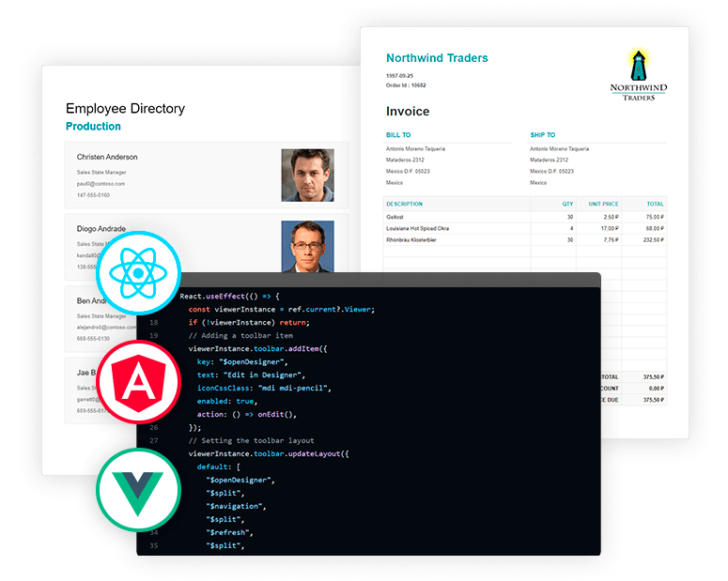Open Diogo Andrade's profile photo

307,246
